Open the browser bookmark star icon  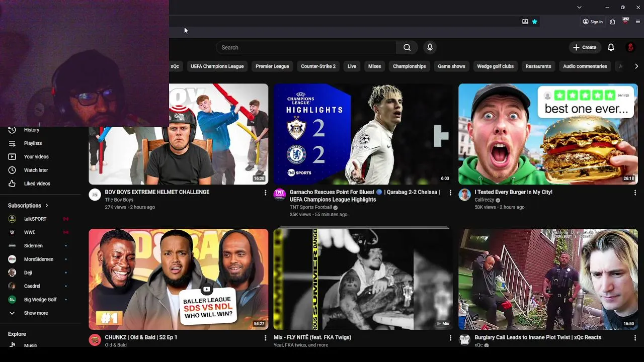[x=534, y=22]
